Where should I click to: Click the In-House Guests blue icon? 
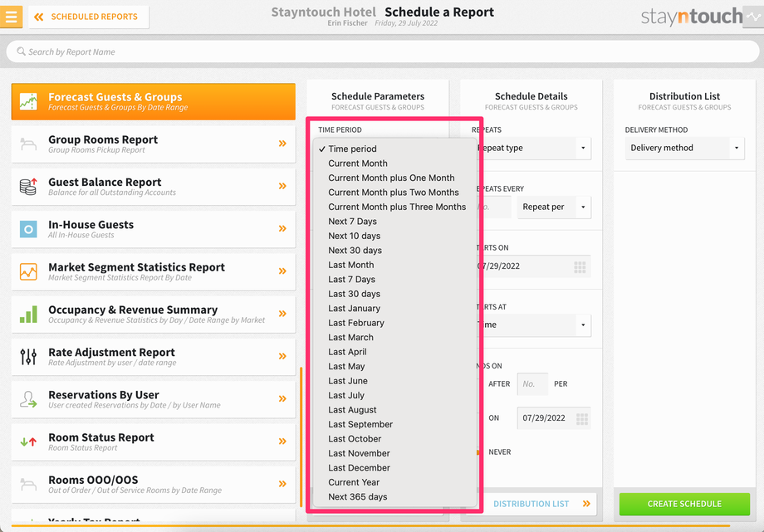[28, 229]
